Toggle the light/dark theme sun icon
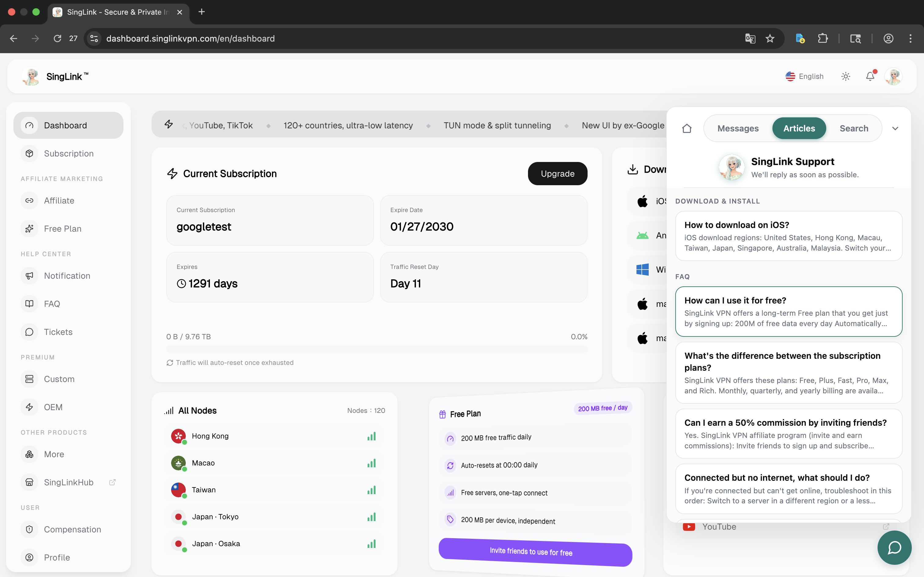Image resolution: width=924 pixels, height=577 pixels. pyautogui.click(x=846, y=76)
